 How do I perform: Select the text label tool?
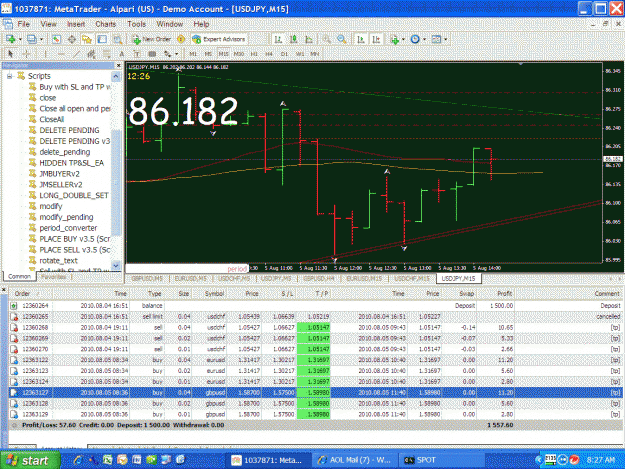pos(136,53)
